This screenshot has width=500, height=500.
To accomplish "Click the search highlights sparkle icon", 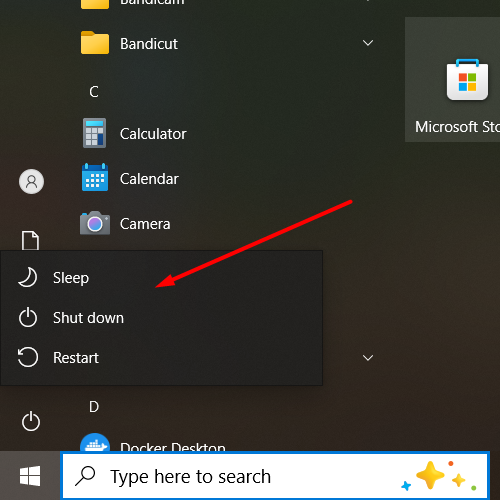I will (439, 477).
